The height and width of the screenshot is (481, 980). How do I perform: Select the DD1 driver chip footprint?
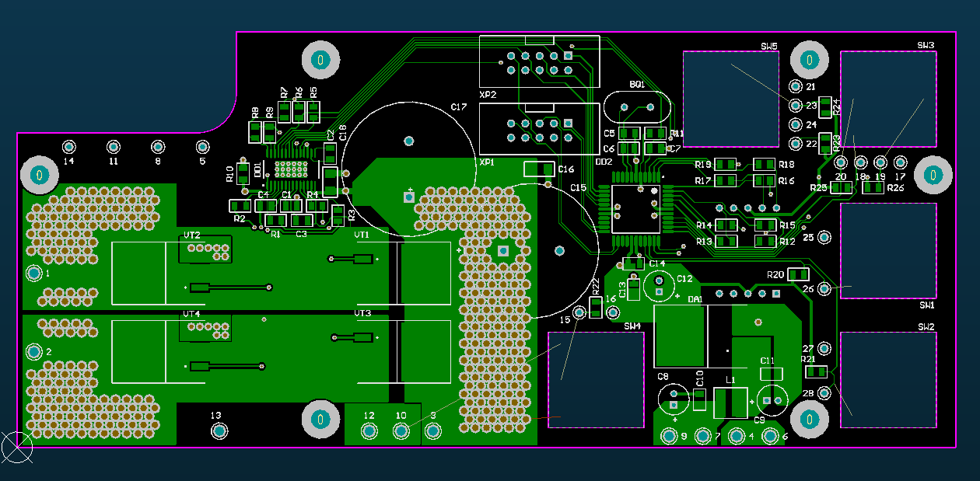(291, 169)
